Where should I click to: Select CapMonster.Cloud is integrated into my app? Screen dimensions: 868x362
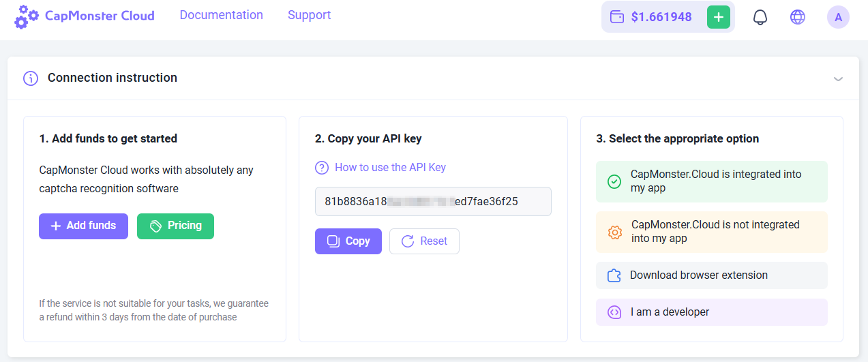tap(711, 181)
